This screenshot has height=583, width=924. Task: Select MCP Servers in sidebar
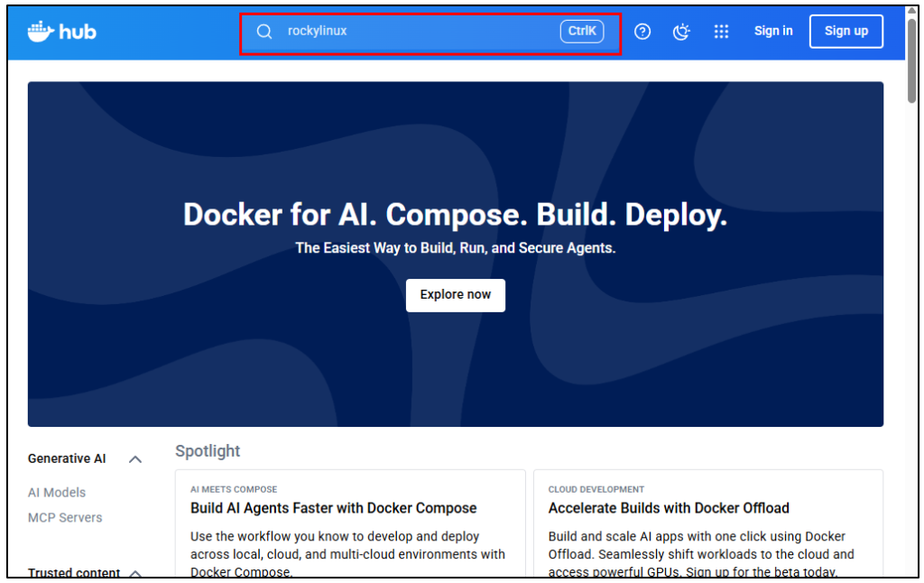(x=65, y=518)
